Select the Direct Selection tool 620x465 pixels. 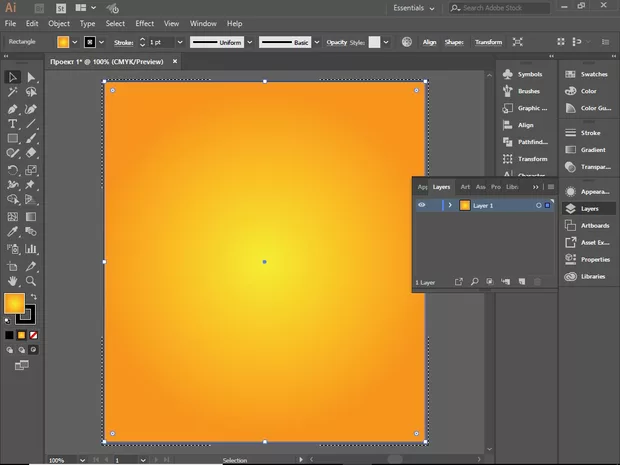pos(31,77)
